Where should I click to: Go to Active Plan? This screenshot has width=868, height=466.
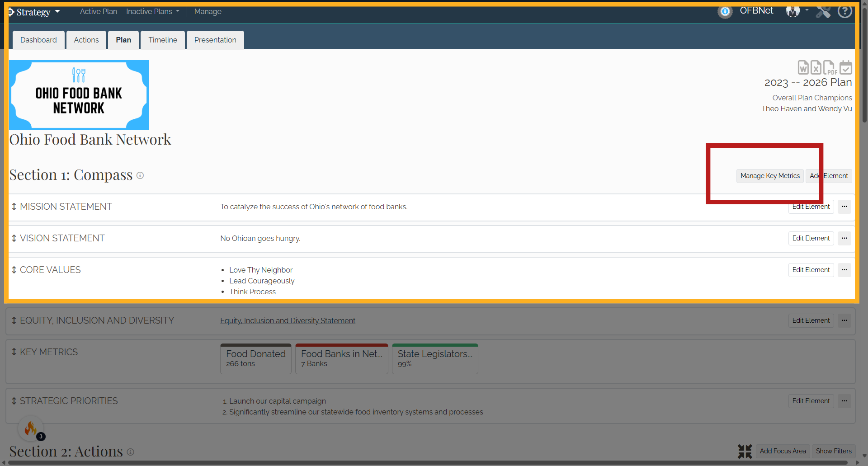(98, 11)
